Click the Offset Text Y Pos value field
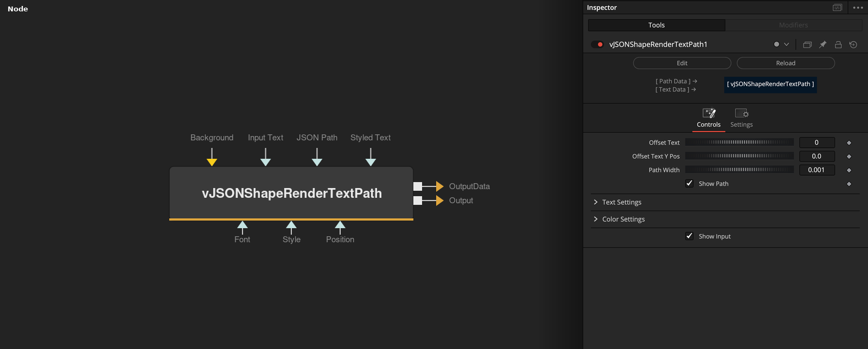 click(x=817, y=156)
